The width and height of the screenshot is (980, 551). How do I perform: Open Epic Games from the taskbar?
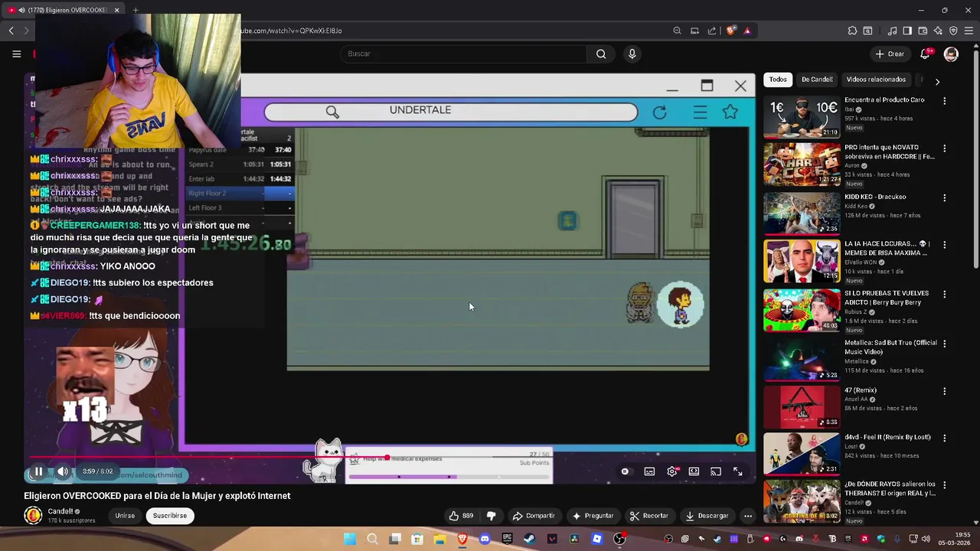pyautogui.click(x=507, y=539)
